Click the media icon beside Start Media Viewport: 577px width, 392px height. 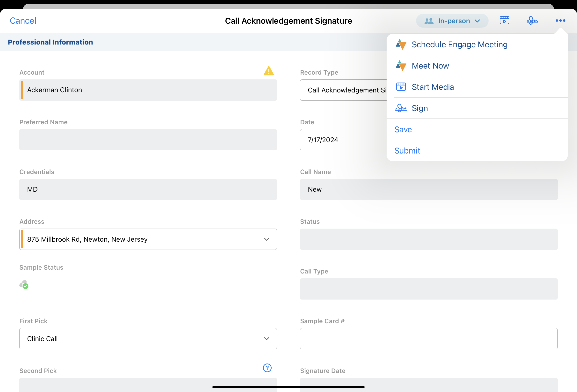tap(401, 87)
